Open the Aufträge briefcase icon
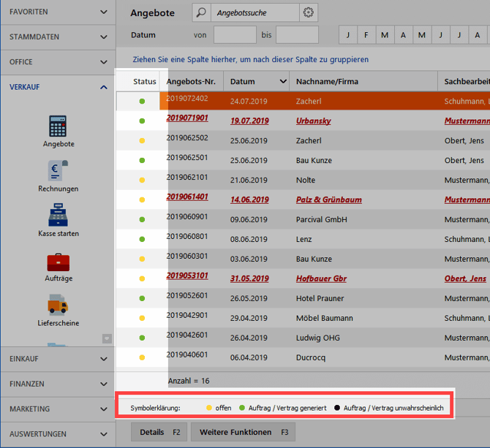 (58, 261)
